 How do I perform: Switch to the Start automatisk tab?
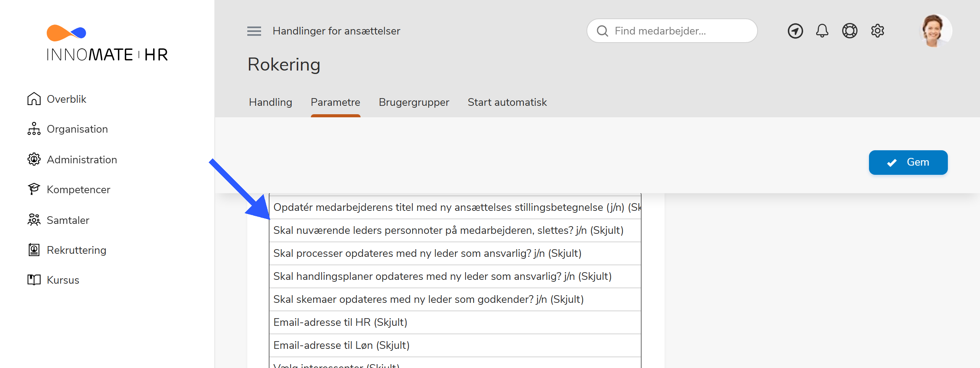coord(507,102)
